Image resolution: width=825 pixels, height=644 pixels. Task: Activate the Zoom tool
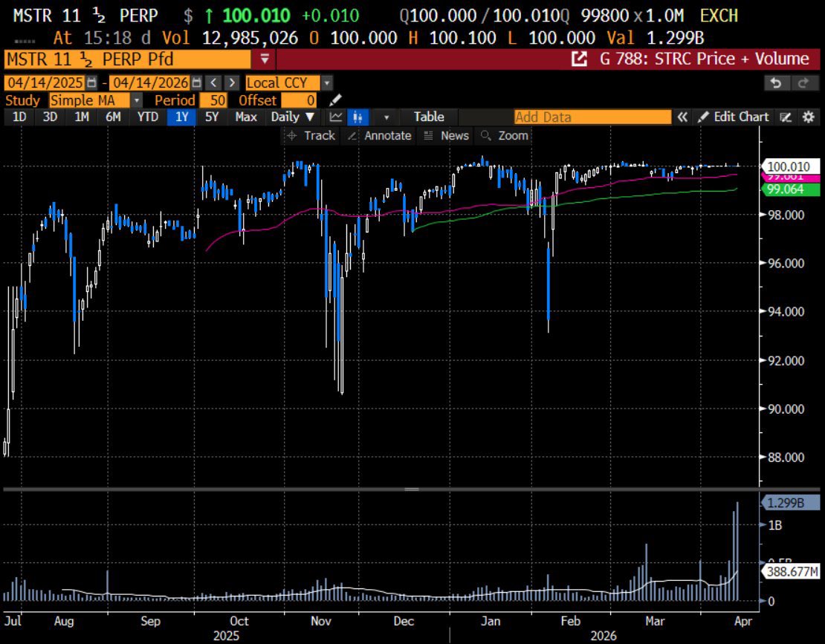coord(504,136)
